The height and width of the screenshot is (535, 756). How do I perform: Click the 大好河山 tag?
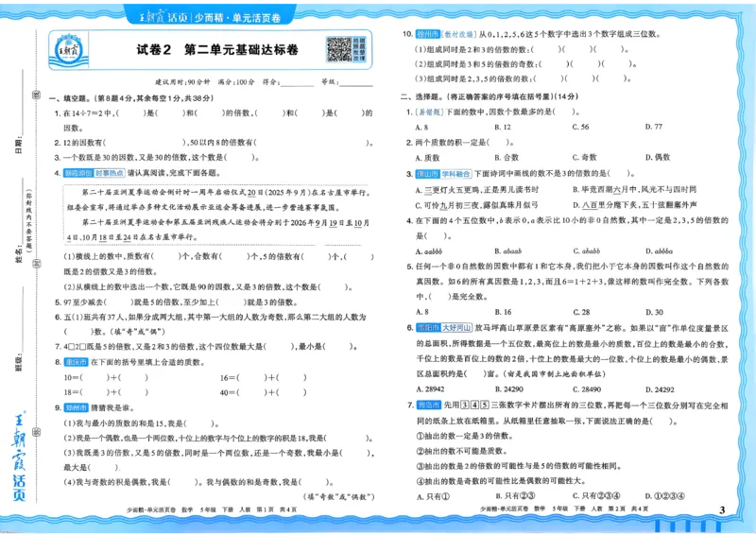click(x=456, y=328)
